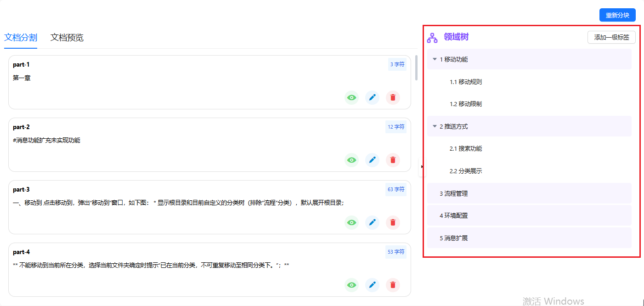The width and height of the screenshot is (644, 306).
Task: Click the pencil icon on part-4
Action: point(372,285)
